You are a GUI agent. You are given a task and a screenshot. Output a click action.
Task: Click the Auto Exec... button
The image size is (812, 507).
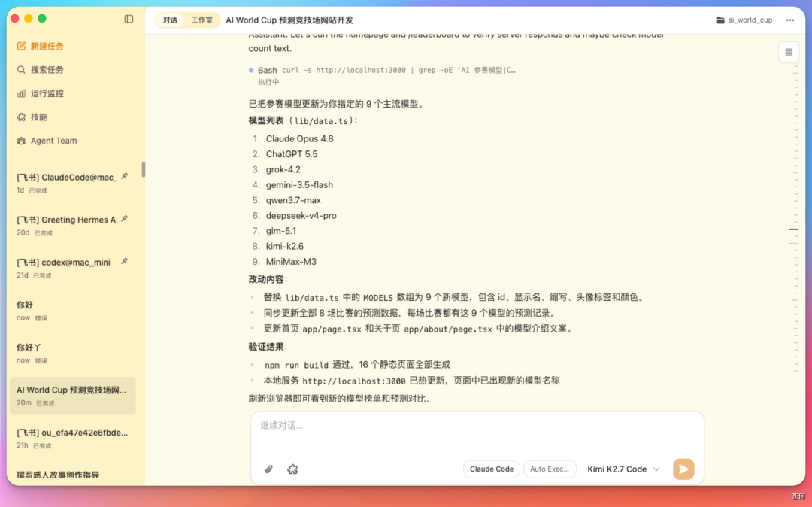550,469
